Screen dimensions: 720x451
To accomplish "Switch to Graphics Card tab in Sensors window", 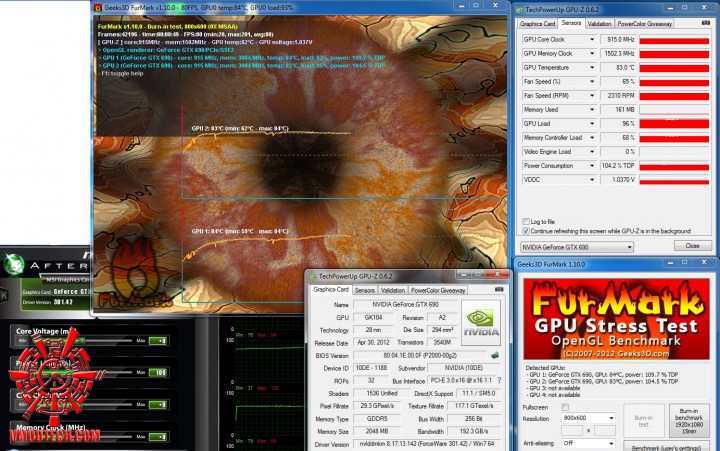I will (x=537, y=23).
